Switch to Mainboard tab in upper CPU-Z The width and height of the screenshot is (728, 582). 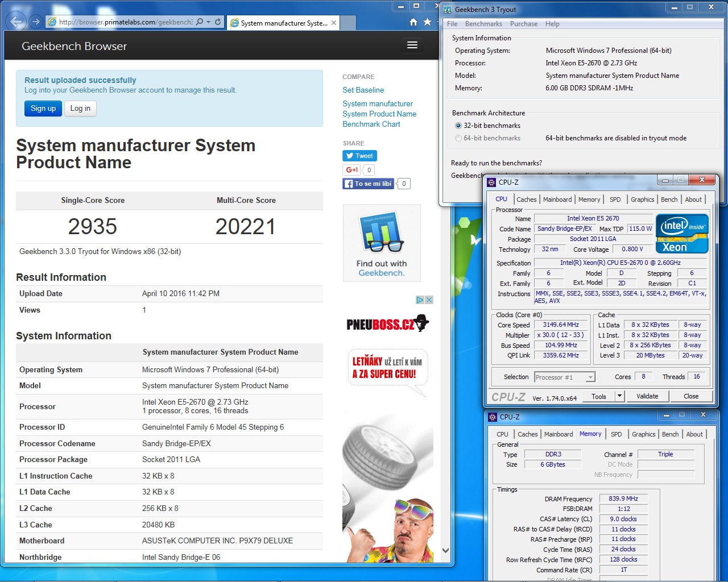coord(557,199)
